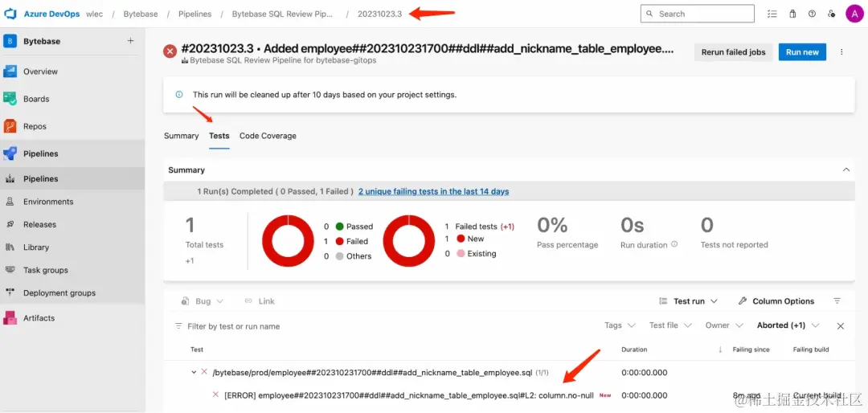Open the Test file filter dropdown
The width and height of the screenshot is (868, 413).
tap(671, 325)
